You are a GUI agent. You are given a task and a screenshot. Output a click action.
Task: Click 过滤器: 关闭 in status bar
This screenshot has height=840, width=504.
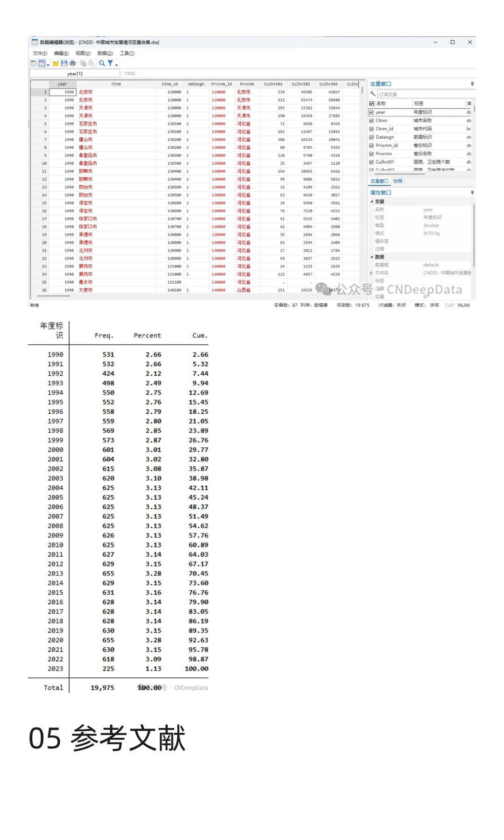click(392, 305)
